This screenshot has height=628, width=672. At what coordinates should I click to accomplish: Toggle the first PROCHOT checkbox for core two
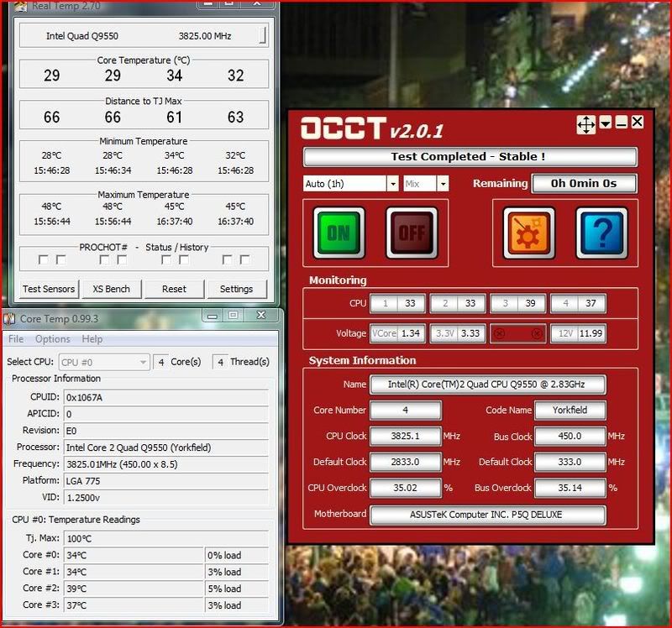point(104,259)
